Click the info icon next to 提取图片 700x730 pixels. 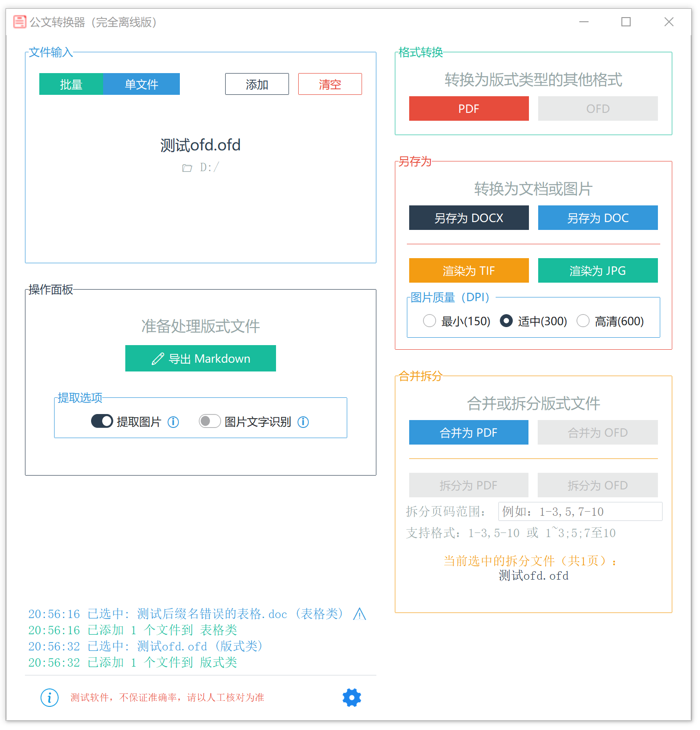tap(173, 422)
